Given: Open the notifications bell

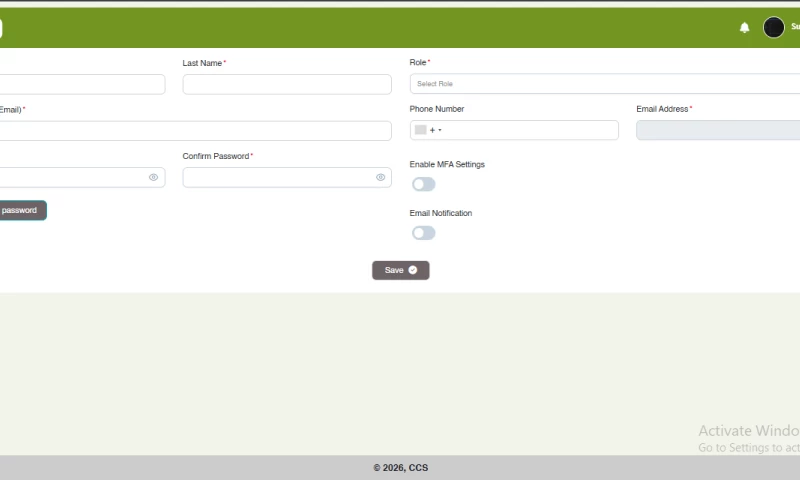Looking at the screenshot, I should 744,28.
